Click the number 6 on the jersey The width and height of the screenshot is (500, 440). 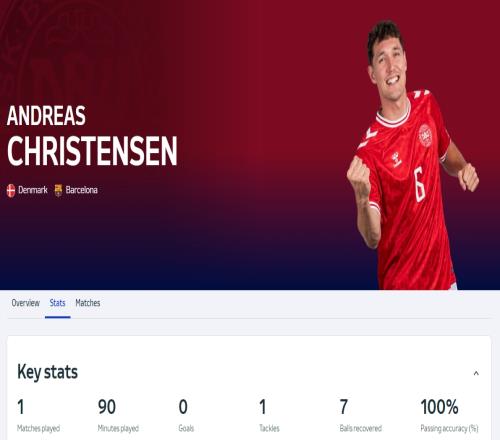coord(419,184)
